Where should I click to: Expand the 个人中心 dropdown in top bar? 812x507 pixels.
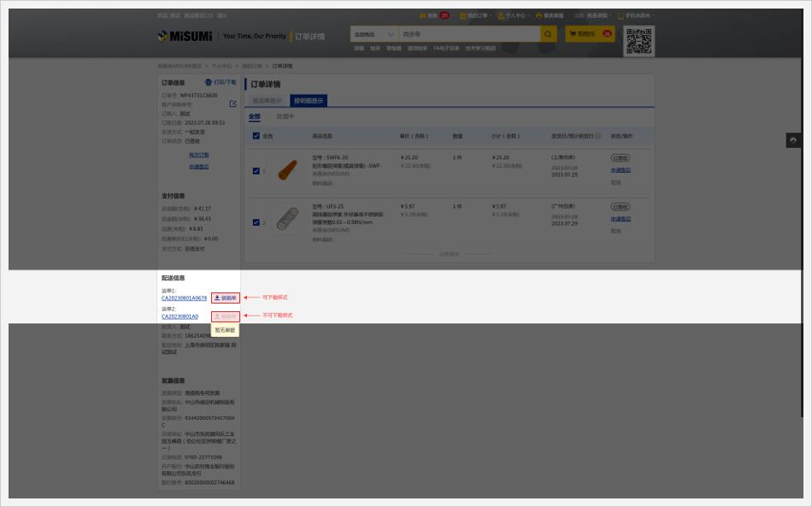pyautogui.click(x=515, y=15)
